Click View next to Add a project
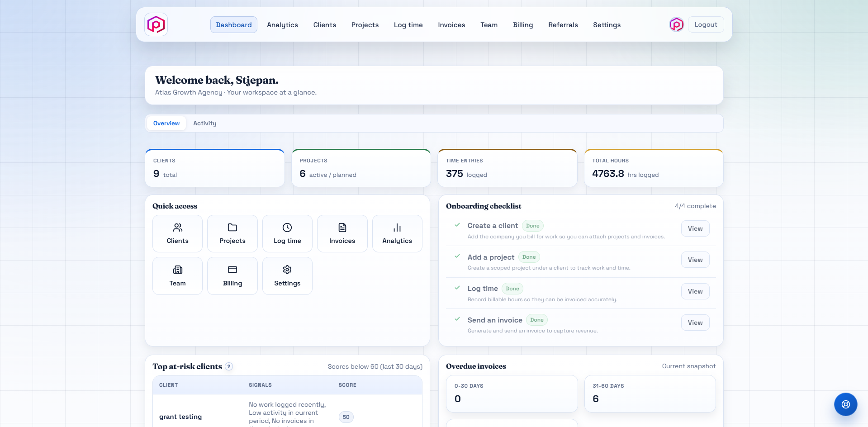868x427 pixels. click(695, 260)
